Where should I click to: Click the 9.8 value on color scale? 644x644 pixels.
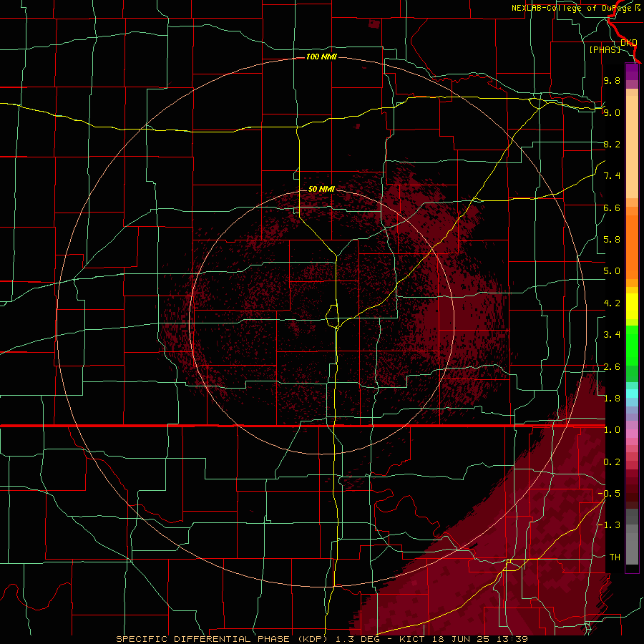point(612,80)
